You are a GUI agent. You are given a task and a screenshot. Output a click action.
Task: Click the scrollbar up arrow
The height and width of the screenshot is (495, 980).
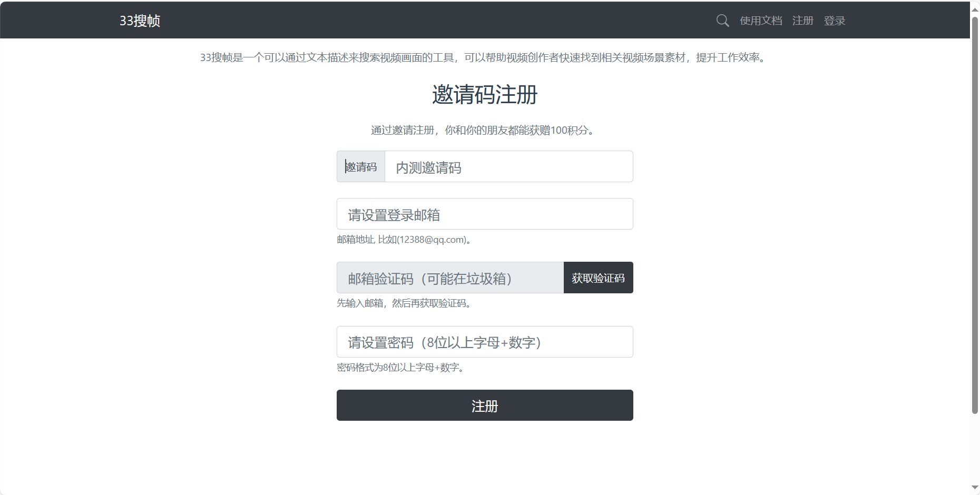[975, 9]
